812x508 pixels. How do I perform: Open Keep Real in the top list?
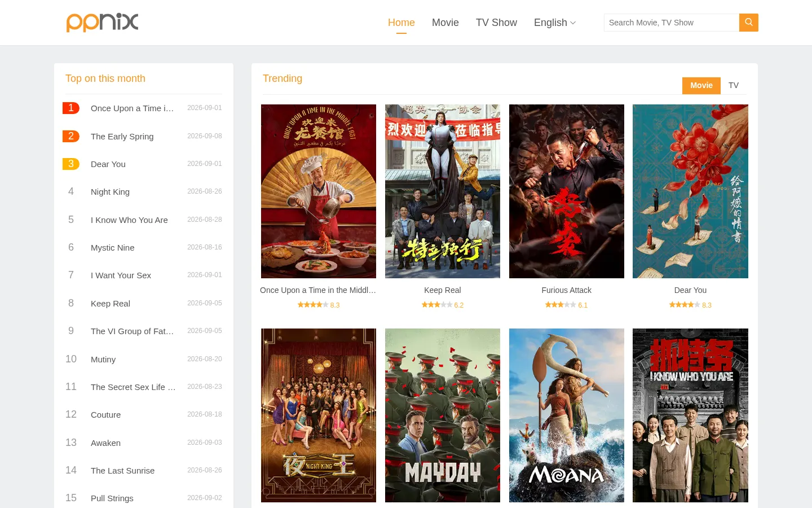[111, 303]
